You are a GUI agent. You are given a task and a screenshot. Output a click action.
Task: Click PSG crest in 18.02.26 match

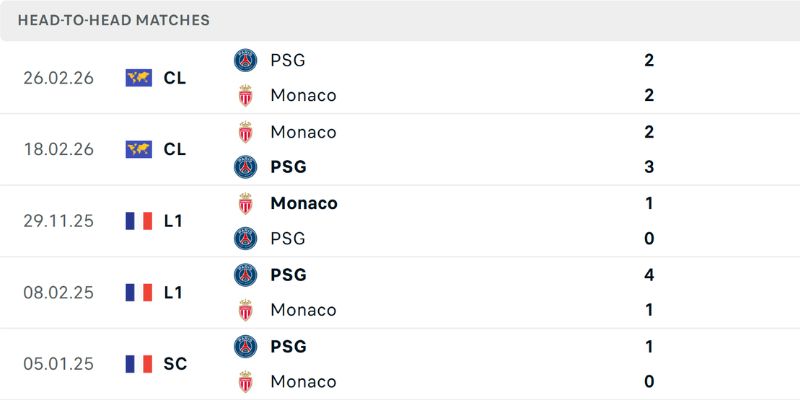(x=245, y=167)
